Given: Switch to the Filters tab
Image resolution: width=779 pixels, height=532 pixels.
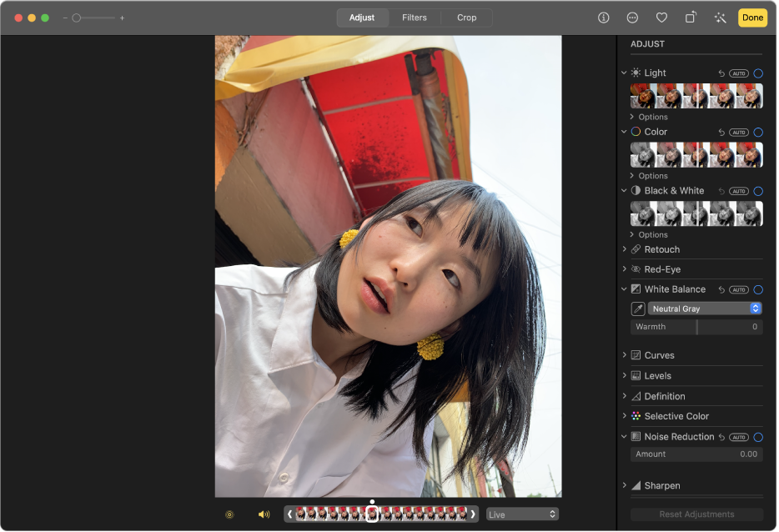Looking at the screenshot, I should coord(414,18).
